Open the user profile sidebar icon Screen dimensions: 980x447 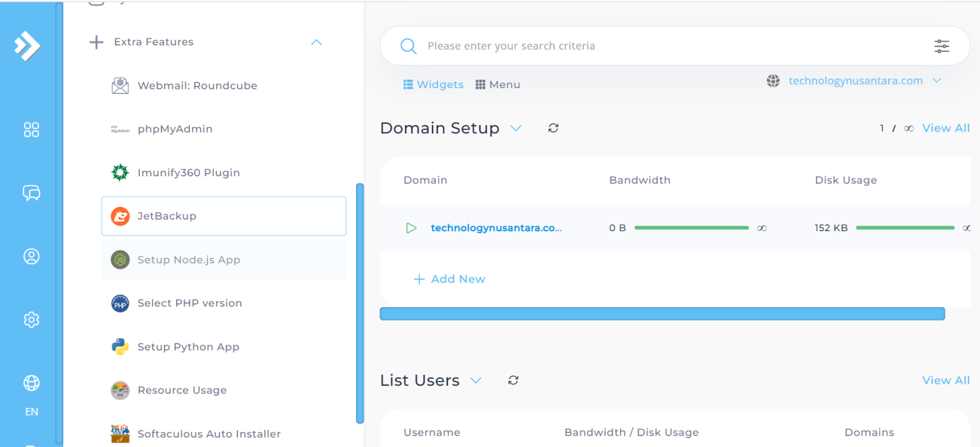31,256
